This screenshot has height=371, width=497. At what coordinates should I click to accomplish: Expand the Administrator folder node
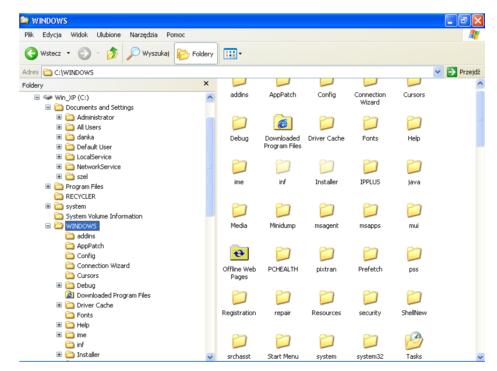(59, 117)
